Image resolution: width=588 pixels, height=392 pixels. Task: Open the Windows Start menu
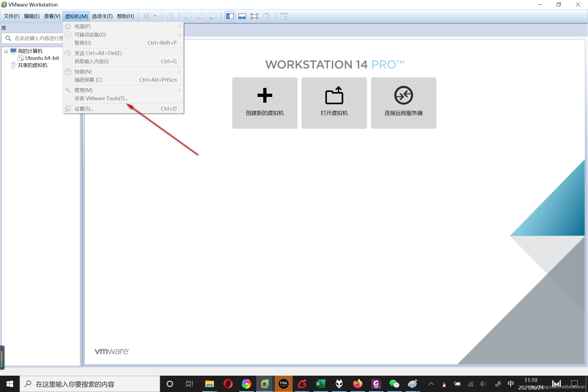[10, 384]
